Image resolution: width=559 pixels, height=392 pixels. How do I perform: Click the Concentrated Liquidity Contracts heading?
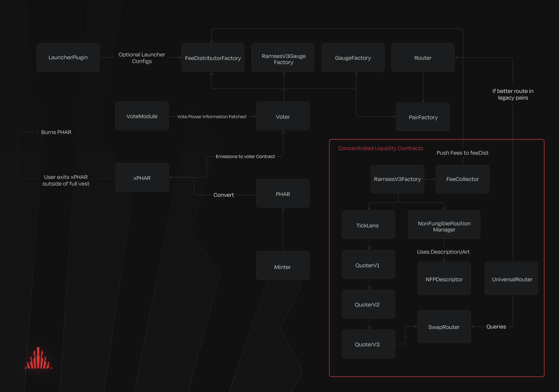pyautogui.click(x=380, y=148)
